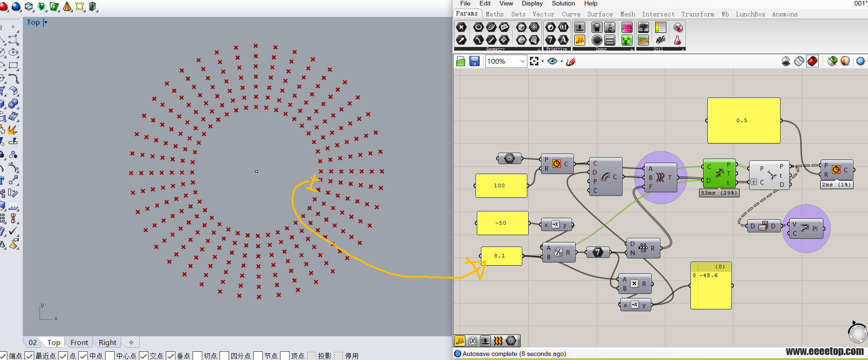
Task: Switch to the Front viewport tab
Action: (79, 342)
